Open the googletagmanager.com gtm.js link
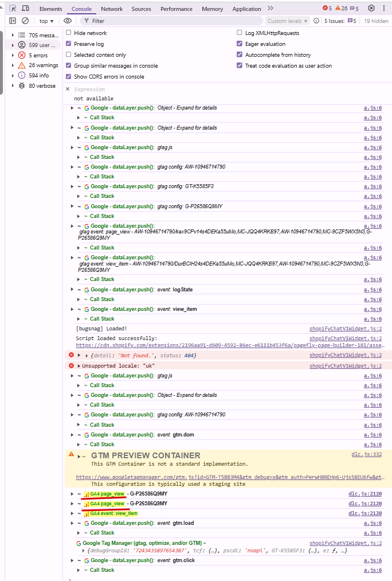This screenshot has height=581, width=392. tap(230, 477)
